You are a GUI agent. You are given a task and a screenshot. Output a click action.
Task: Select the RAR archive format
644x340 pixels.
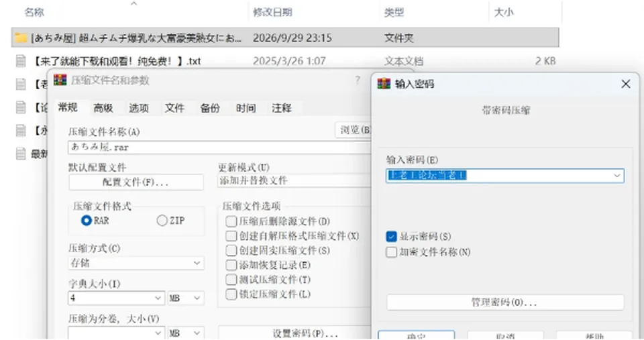(87, 221)
